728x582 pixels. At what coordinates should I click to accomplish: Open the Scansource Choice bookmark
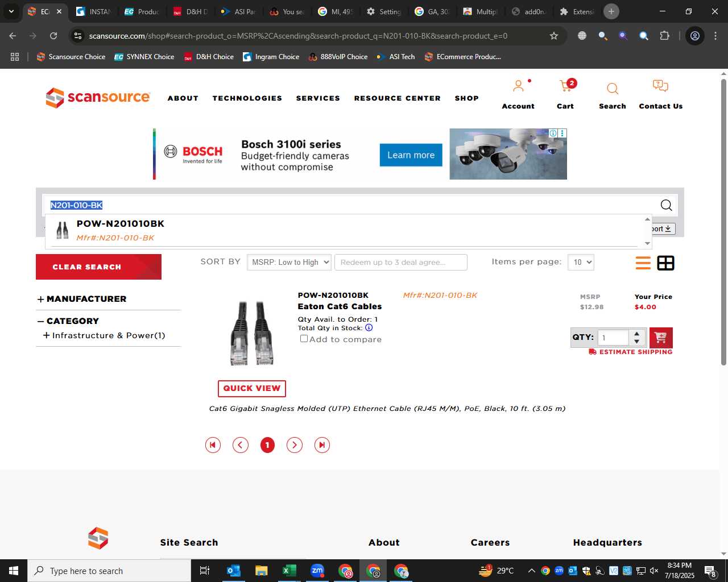tap(71, 57)
